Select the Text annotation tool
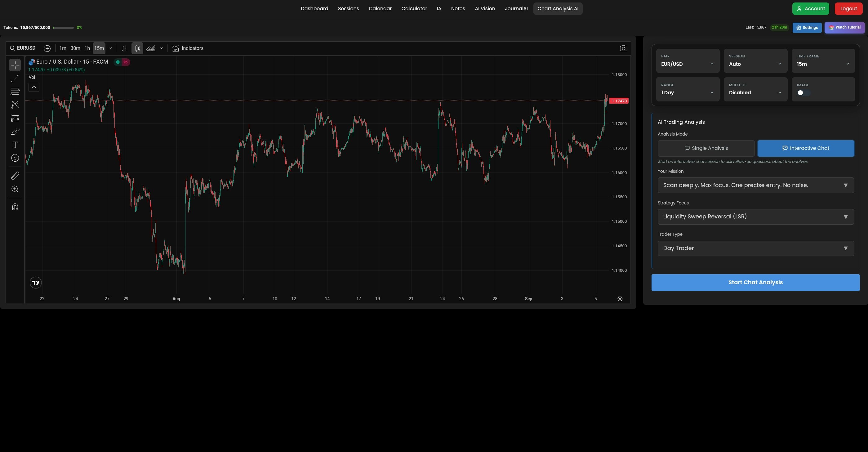 pos(15,145)
